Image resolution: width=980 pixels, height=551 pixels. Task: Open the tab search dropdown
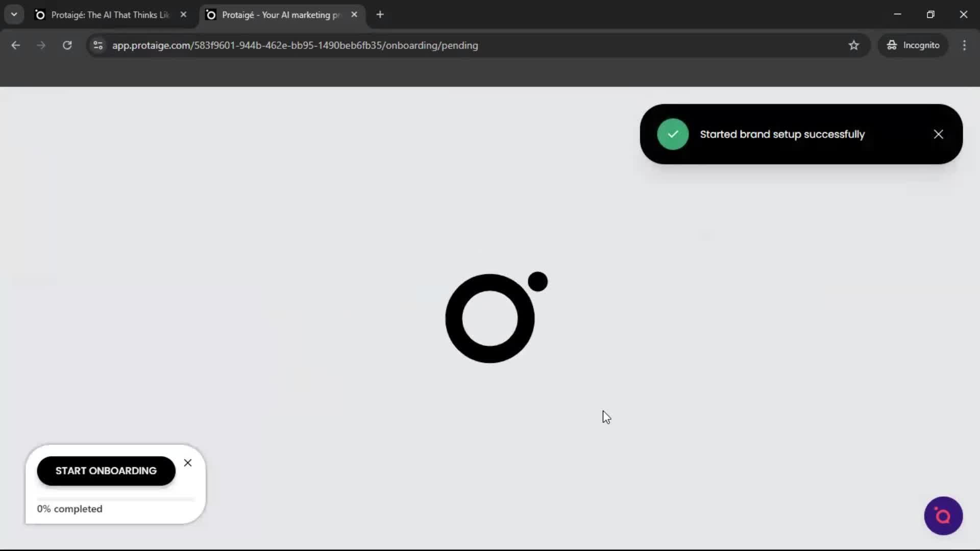point(14,14)
